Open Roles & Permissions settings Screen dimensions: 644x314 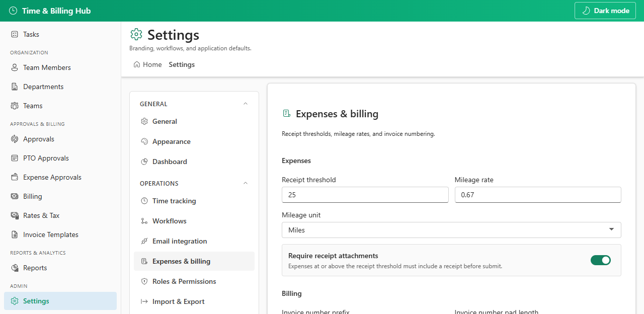[194, 281]
